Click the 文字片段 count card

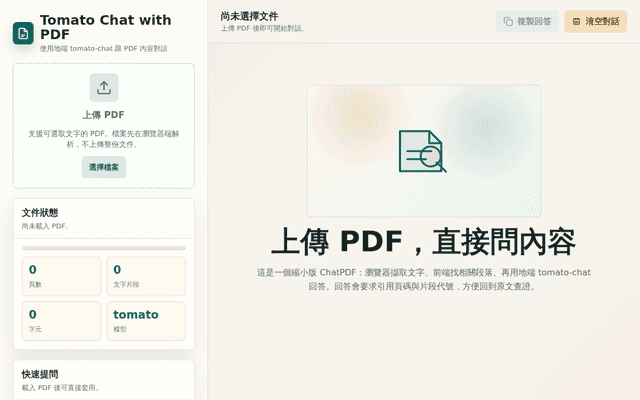click(146, 276)
